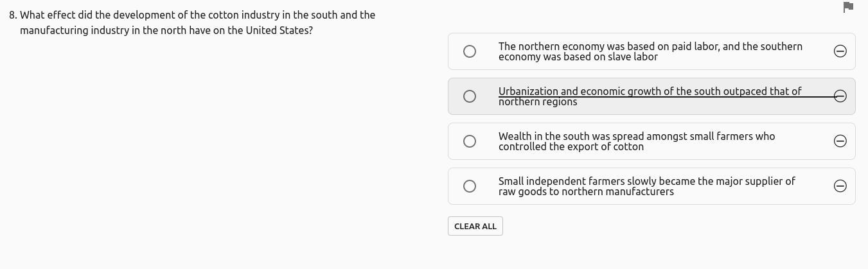Click 'controlled the export of cotton' text line
868x269 pixels.
coord(571,146)
